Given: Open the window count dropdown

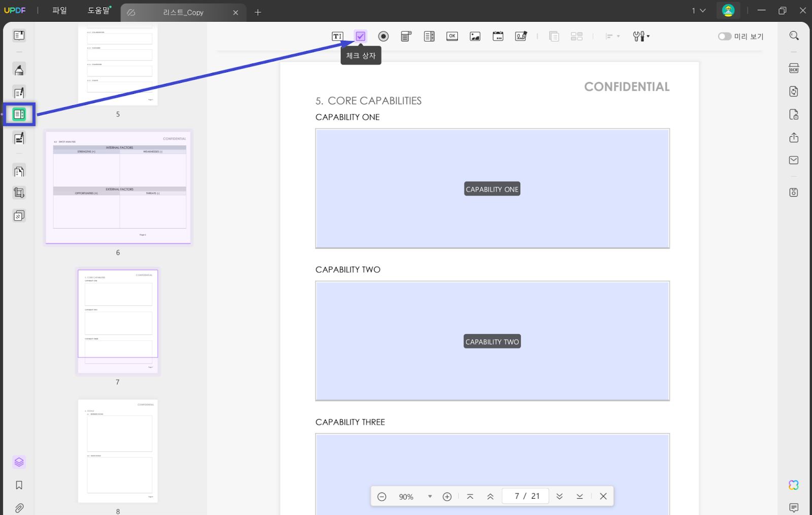Looking at the screenshot, I should point(699,11).
